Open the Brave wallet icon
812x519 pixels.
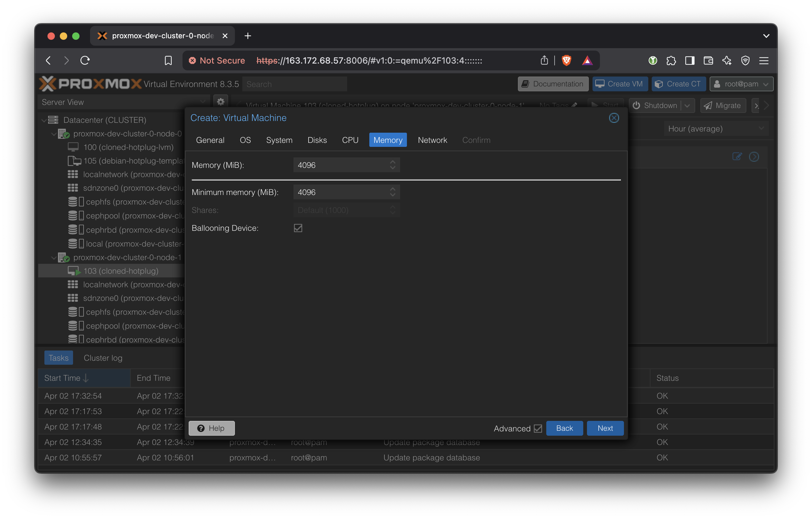click(708, 60)
